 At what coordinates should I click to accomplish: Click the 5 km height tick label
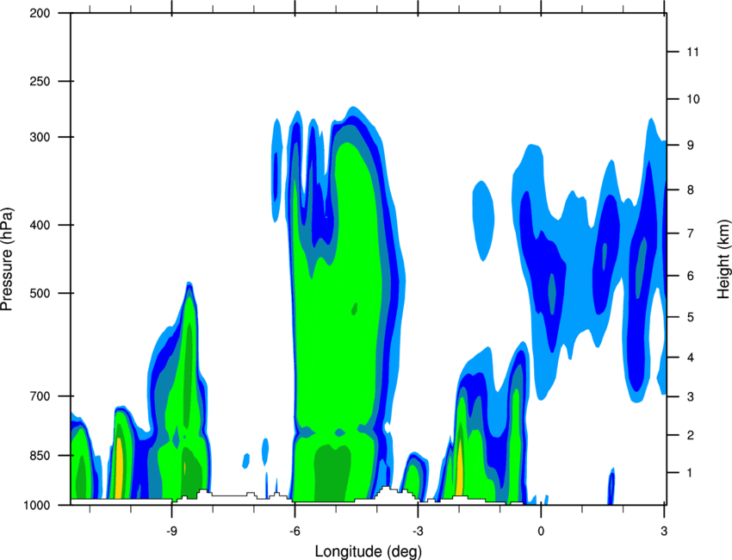691,318
